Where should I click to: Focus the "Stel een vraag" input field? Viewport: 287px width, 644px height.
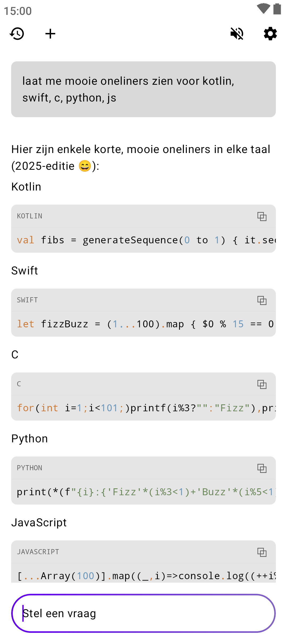(143, 613)
